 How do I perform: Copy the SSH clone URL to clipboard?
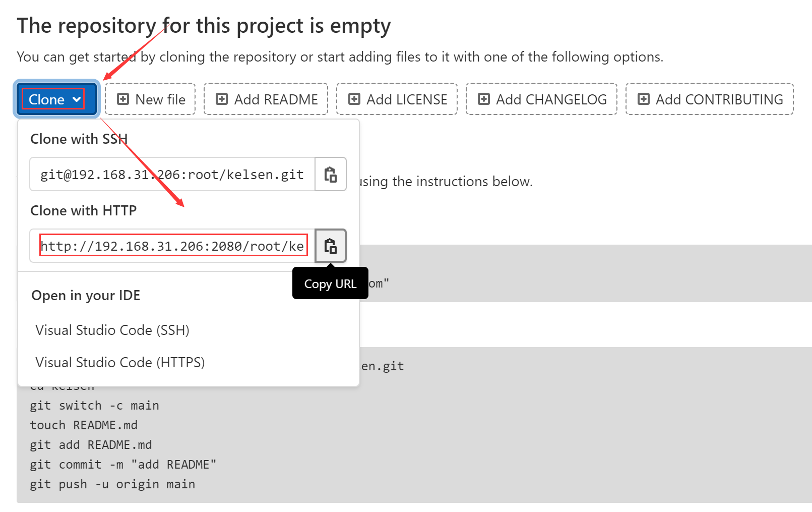tap(331, 175)
